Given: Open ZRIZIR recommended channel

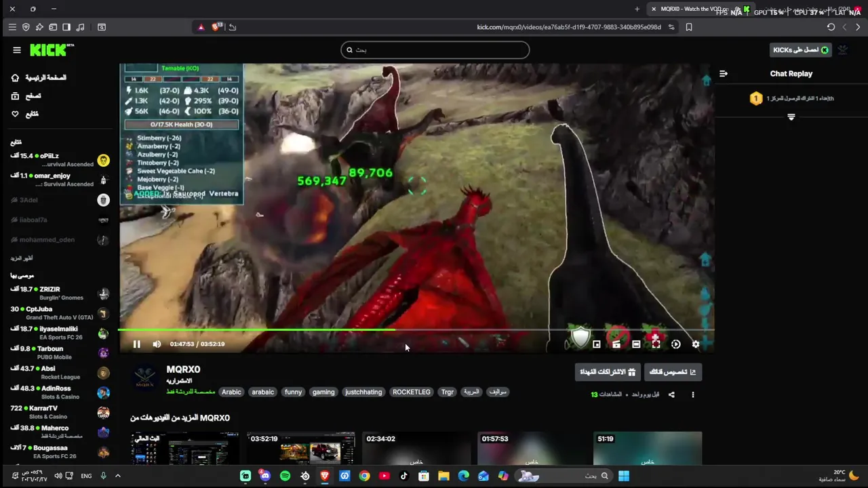Looking at the screenshot, I should tap(60, 293).
